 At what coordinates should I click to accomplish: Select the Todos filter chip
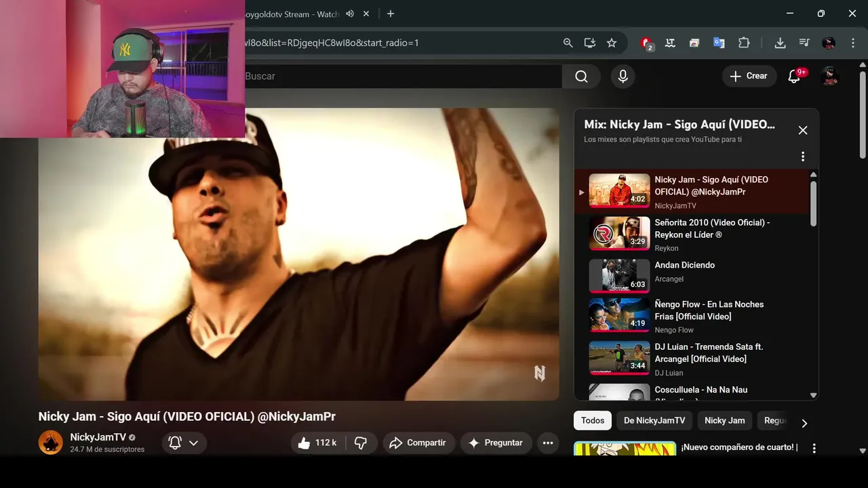click(593, 420)
